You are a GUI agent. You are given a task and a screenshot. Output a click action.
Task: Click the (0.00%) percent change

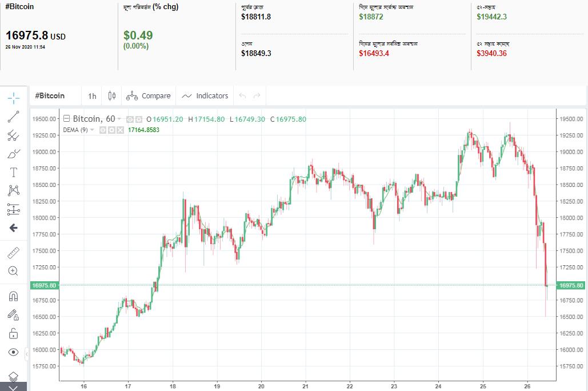coord(136,46)
